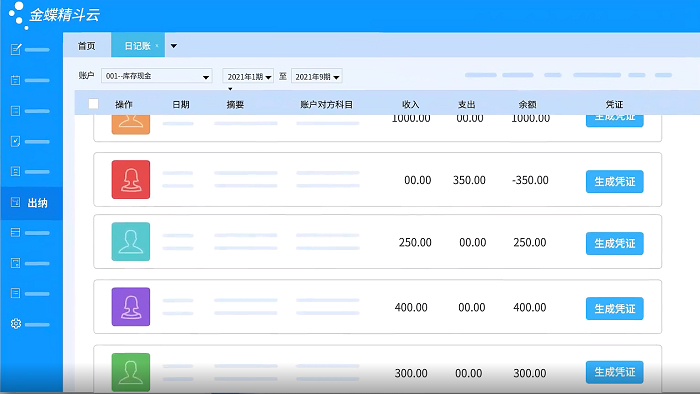The image size is (700, 394).
Task: Click the -350.00 balance value
Action: (x=530, y=180)
